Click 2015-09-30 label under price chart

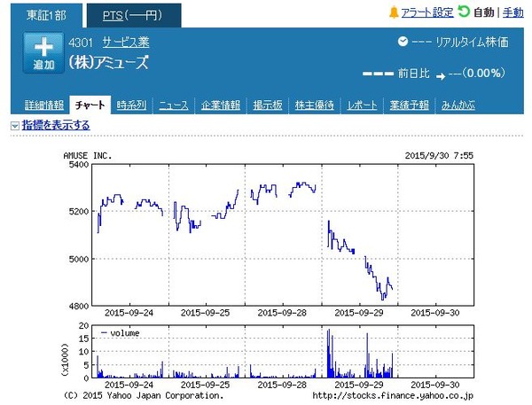pyautogui.click(x=435, y=313)
